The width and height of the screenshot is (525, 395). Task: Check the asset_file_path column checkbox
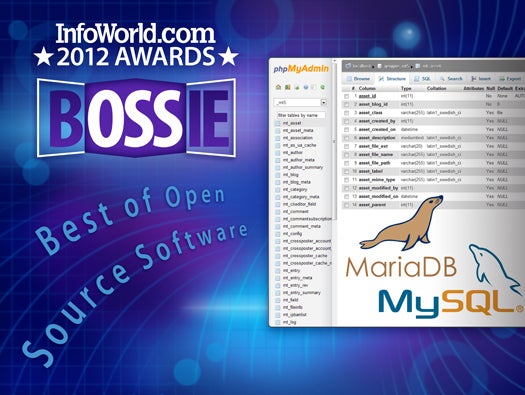tap(347, 163)
